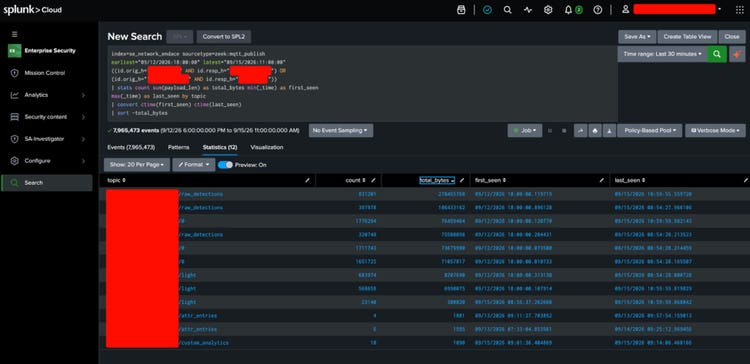Open the archive box icon in top bar
This screenshot has height=364, width=750.
point(461,10)
